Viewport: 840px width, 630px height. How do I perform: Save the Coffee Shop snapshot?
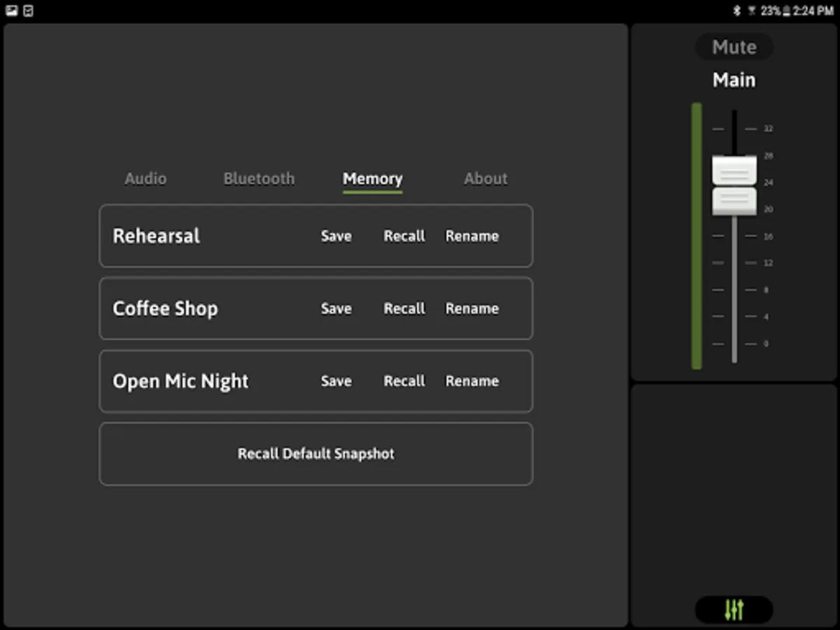point(336,309)
